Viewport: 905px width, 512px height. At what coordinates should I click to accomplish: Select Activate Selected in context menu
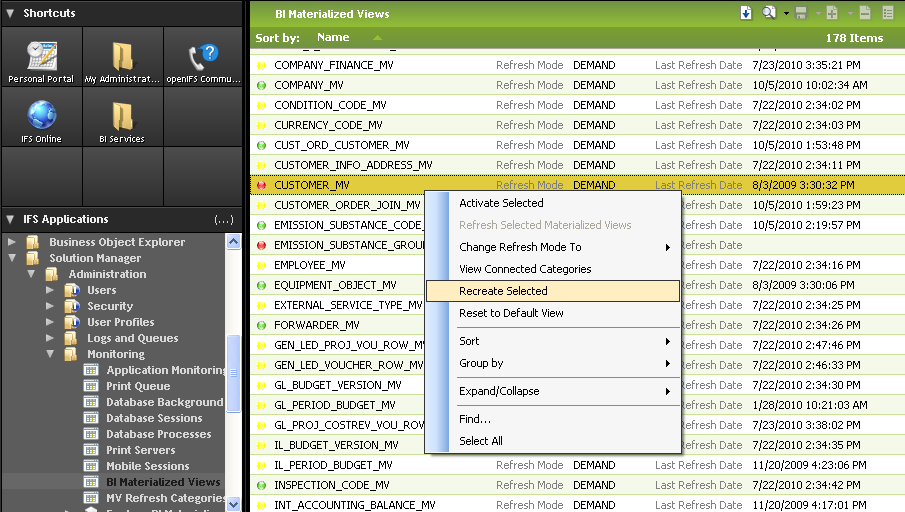point(501,203)
